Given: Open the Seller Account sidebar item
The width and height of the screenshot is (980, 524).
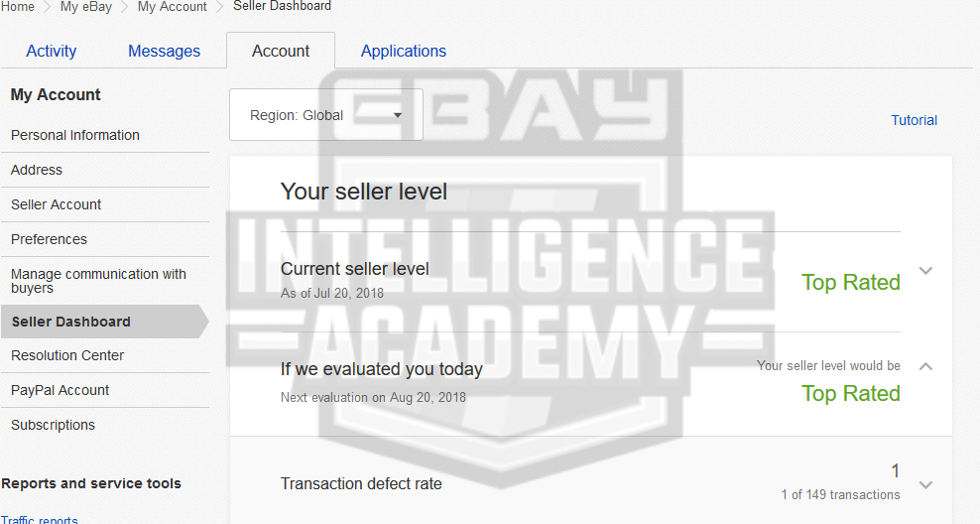Looking at the screenshot, I should (x=57, y=204).
